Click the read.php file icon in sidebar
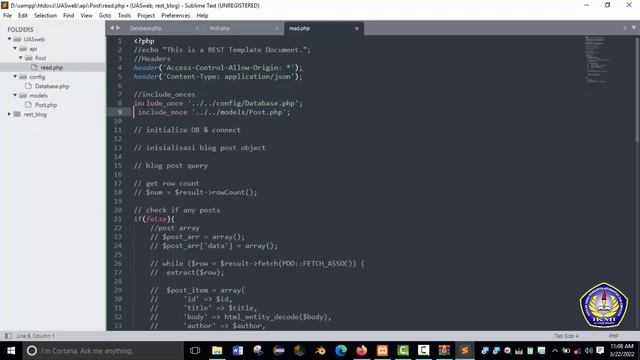Image resolution: width=640 pixels, height=360 pixels. coord(34,67)
